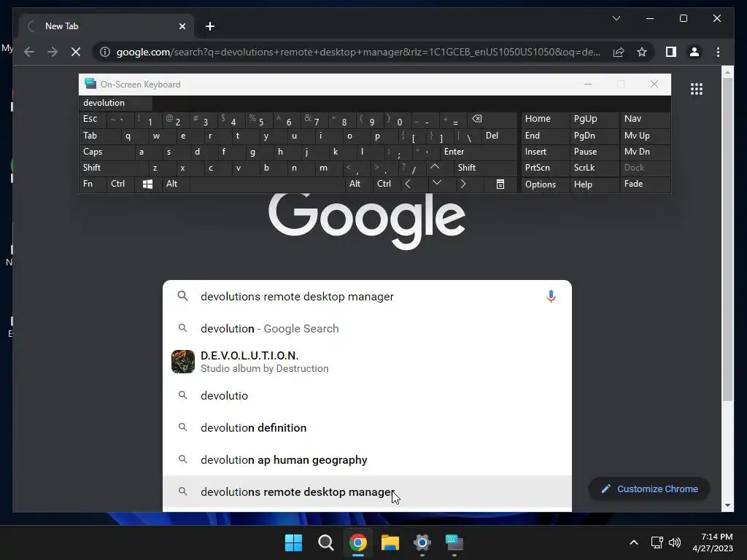747x560 pixels.
Task: Share this page from the address bar
Action: point(619,52)
